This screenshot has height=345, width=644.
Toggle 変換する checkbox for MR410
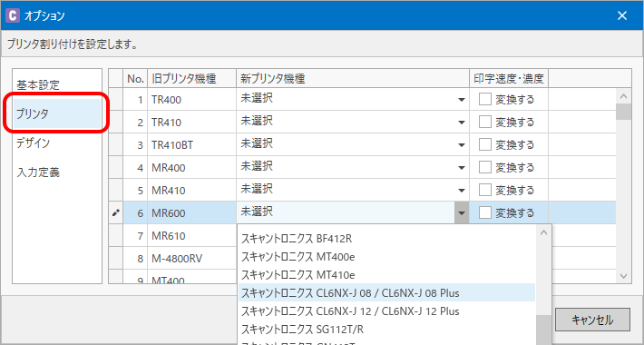tap(485, 190)
